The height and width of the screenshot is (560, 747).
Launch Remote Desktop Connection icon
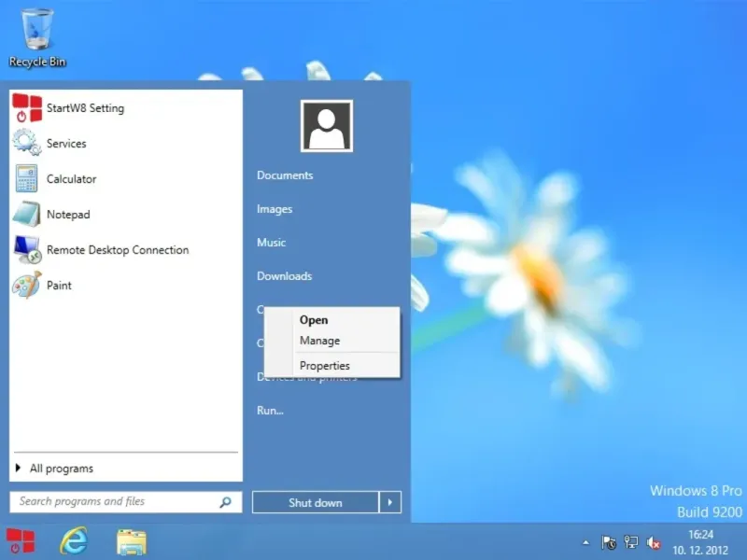tap(27, 249)
